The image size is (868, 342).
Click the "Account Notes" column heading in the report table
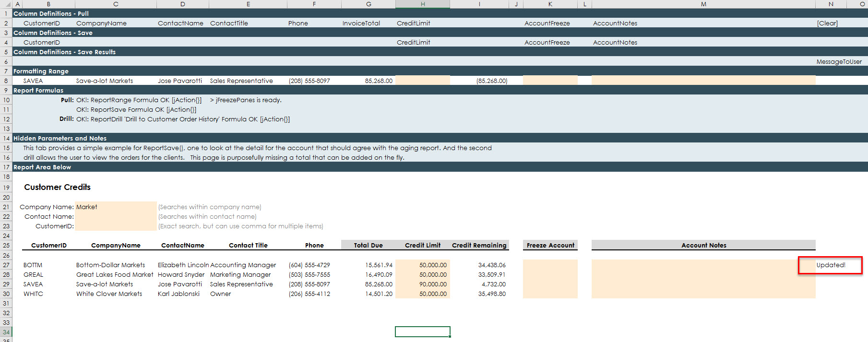704,245
